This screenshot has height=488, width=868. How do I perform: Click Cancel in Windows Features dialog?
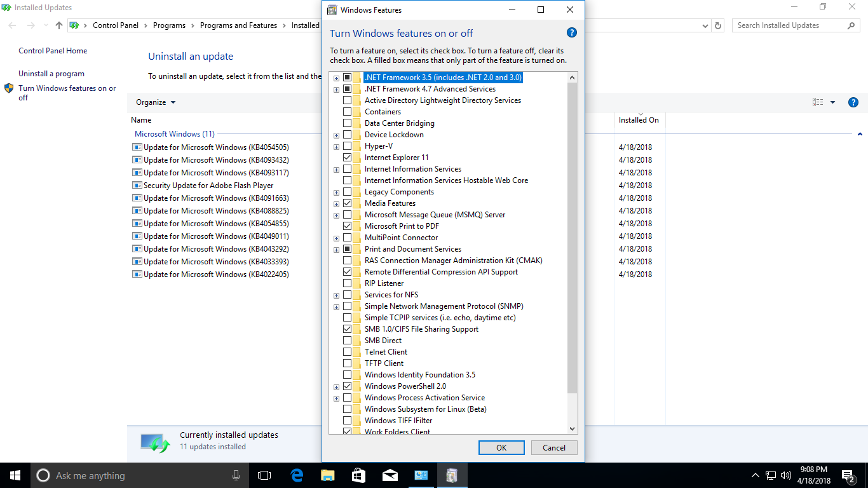point(554,447)
